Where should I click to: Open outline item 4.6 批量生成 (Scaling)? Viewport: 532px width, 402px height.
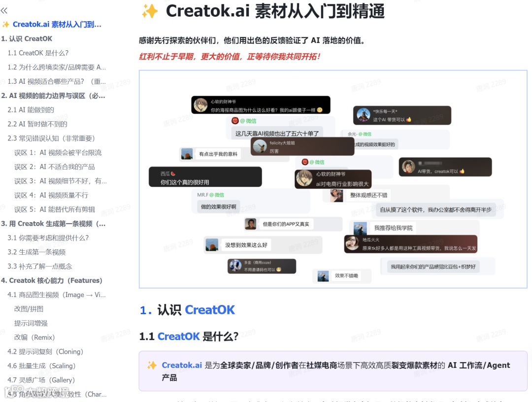point(41,366)
